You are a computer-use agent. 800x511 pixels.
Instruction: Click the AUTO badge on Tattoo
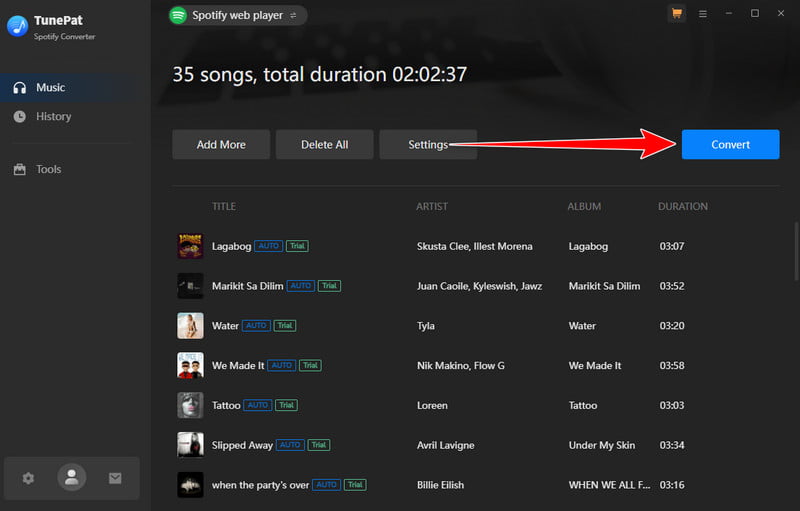click(258, 405)
